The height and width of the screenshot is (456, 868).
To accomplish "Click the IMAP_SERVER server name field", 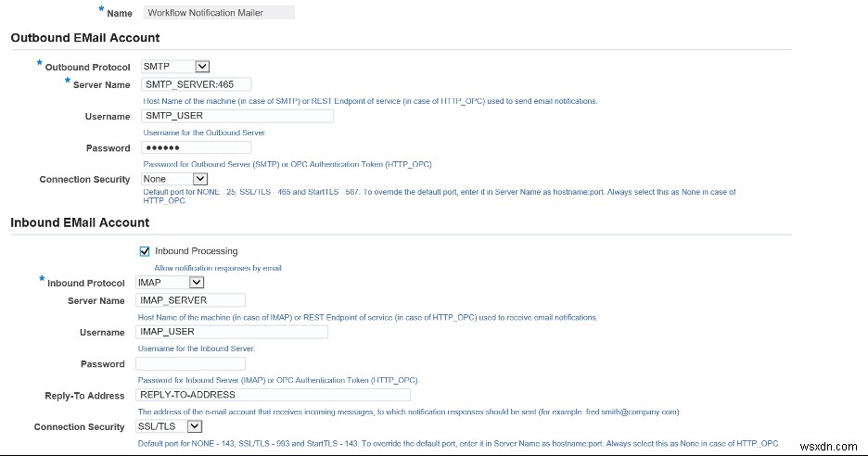I will tap(190, 300).
